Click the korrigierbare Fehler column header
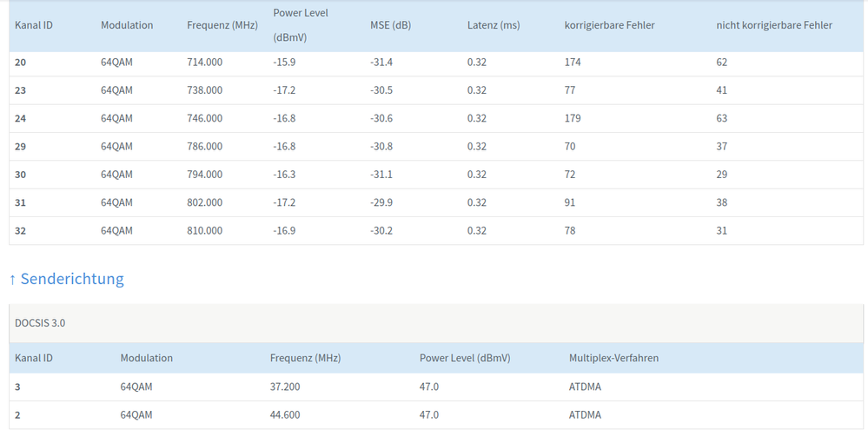This screenshot has width=868, height=443. point(609,25)
